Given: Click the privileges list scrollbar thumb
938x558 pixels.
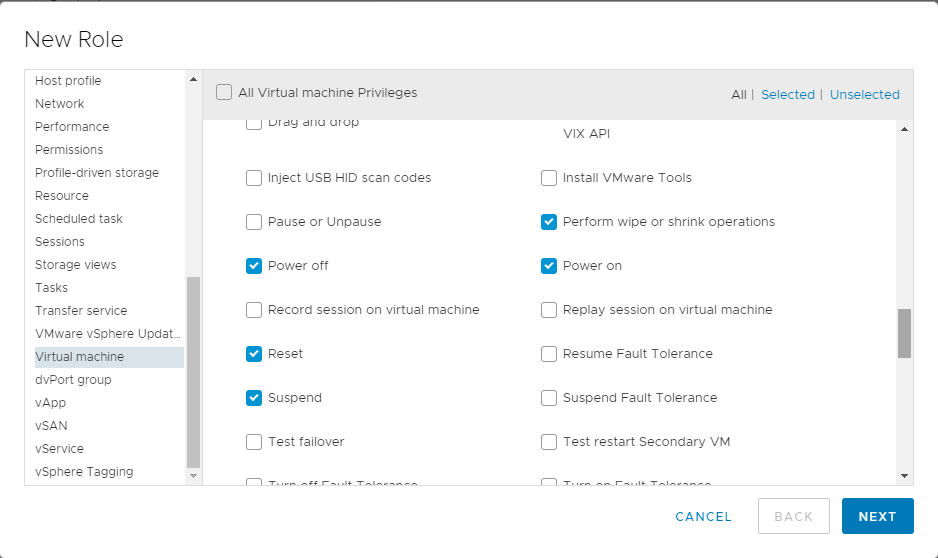Looking at the screenshot, I should (x=904, y=333).
